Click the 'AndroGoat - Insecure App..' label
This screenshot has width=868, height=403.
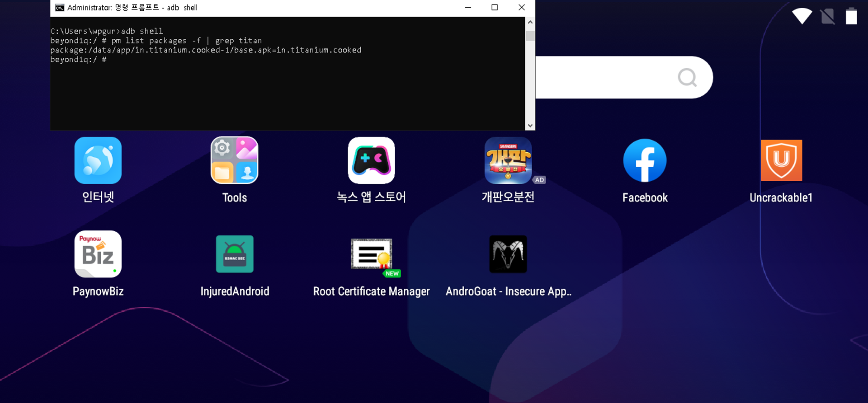click(508, 291)
